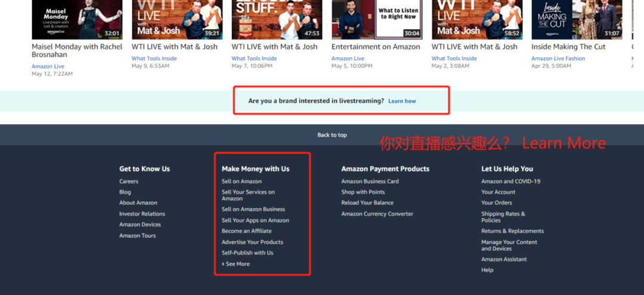The height and width of the screenshot is (295, 644).
Task: Open the Sell on Amazon link
Action: [241, 181]
